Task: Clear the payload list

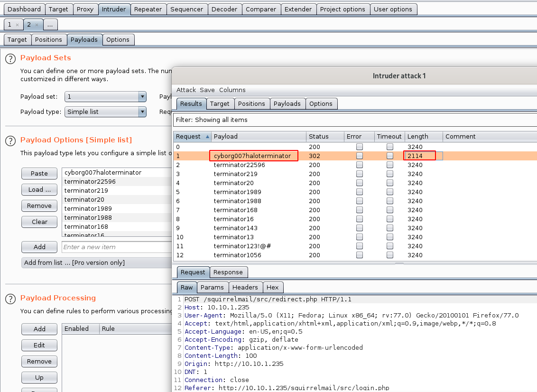Action: click(39, 222)
